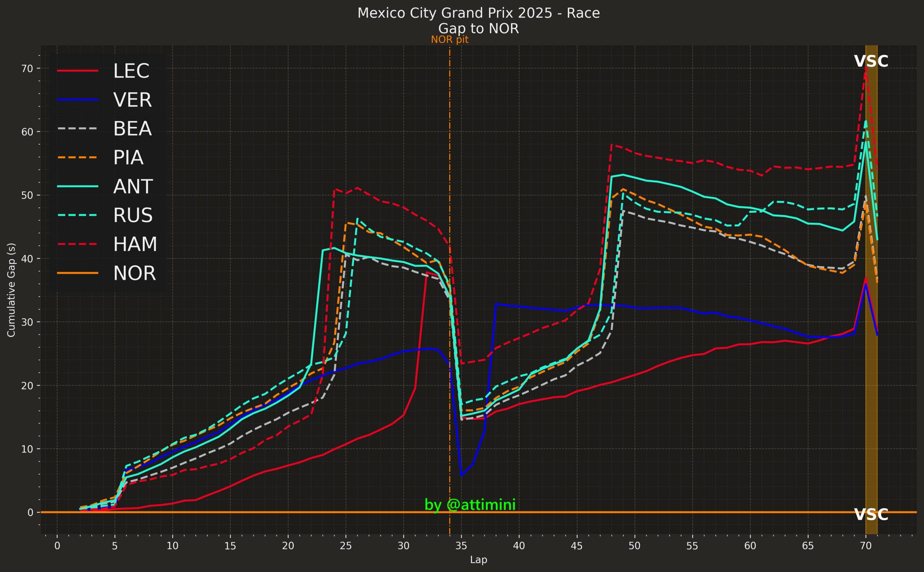Click the LEC legend entry
The image size is (924, 572).
coord(131,71)
